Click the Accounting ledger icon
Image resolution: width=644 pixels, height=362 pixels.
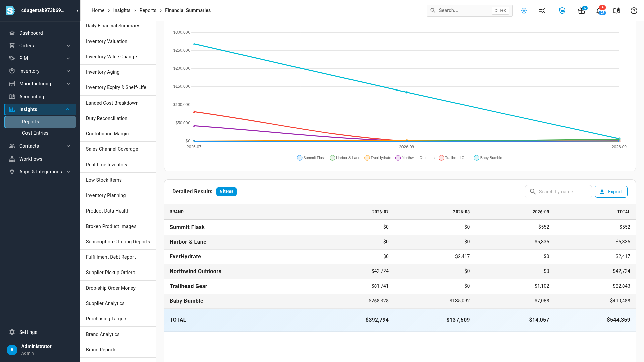(12, 97)
